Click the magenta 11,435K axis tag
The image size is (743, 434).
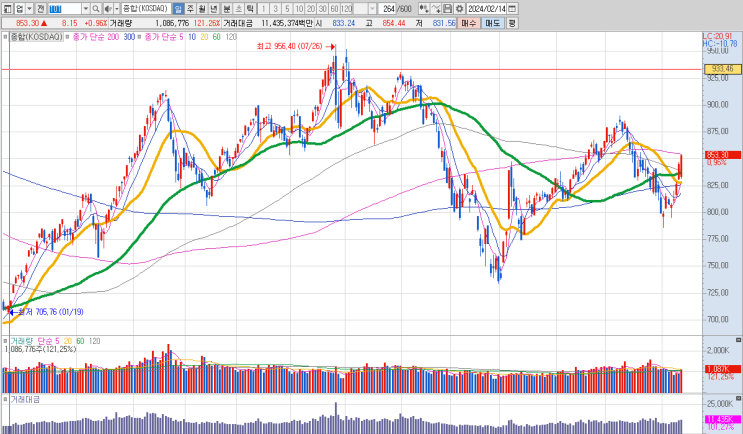coord(723,419)
